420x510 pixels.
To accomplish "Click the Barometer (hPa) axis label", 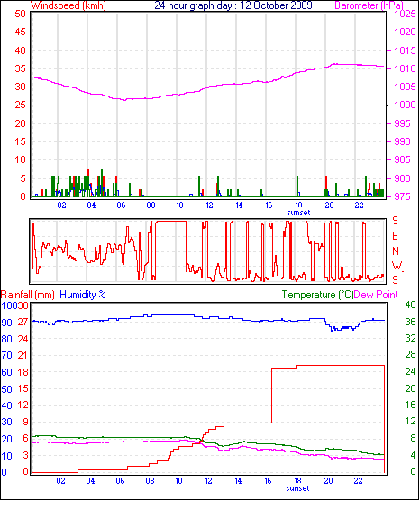I will click(x=369, y=5).
